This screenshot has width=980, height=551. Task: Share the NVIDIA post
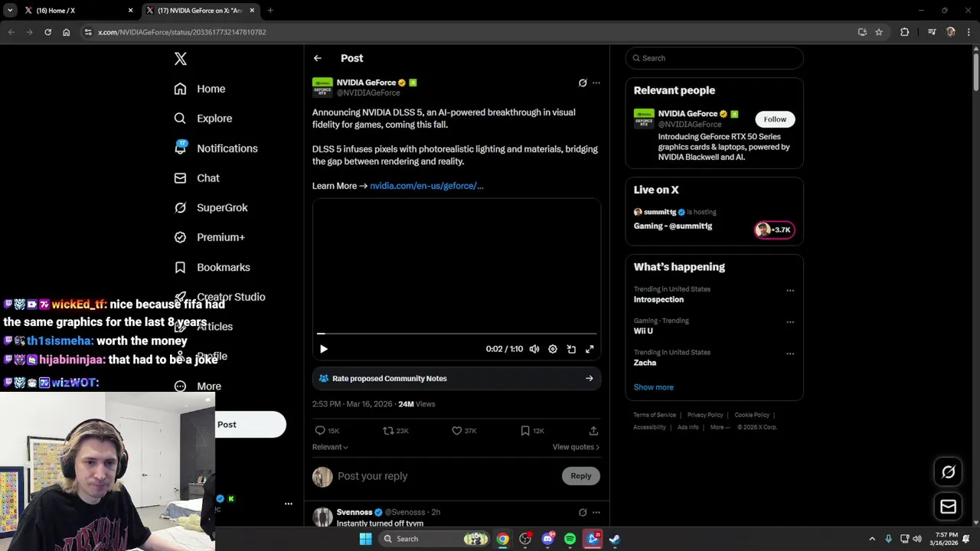tap(593, 431)
